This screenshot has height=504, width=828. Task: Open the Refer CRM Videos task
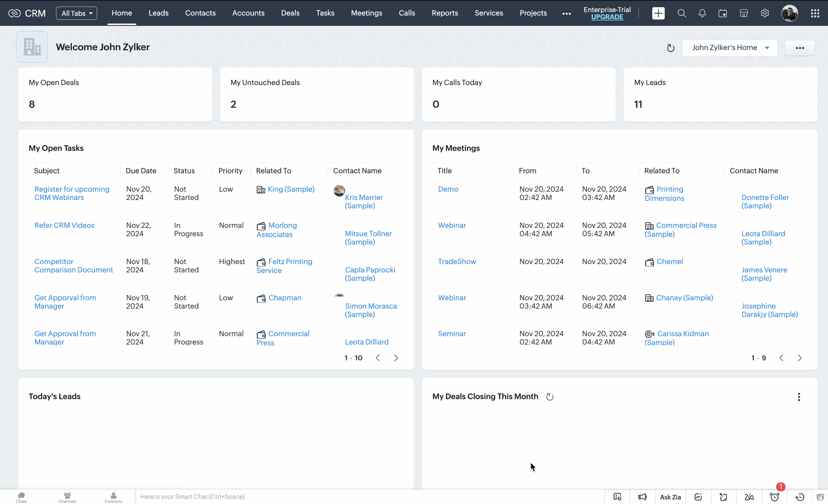click(x=64, y=225)
